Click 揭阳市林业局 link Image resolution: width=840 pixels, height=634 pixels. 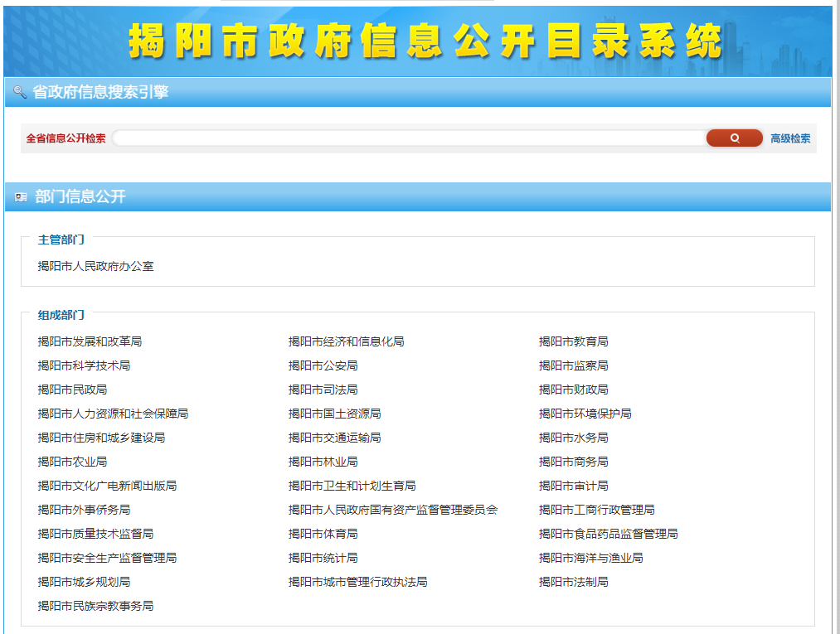pyautogui.click(x=323, y=462)
